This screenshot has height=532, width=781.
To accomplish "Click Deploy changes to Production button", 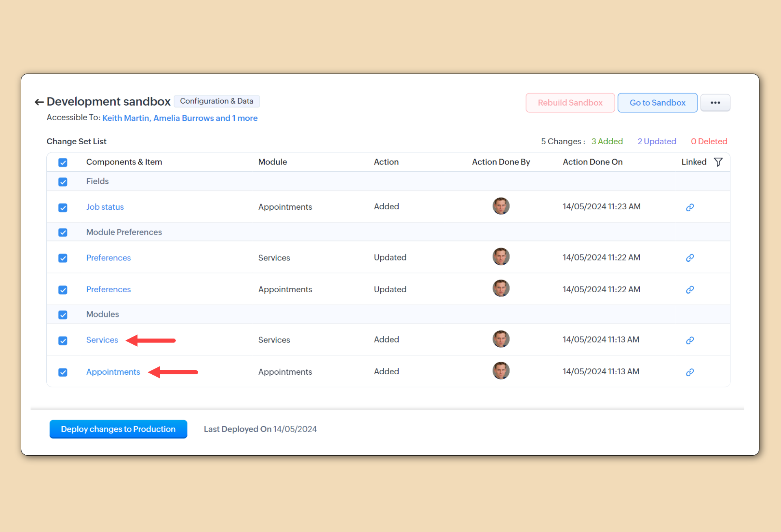I will point(118,429).
